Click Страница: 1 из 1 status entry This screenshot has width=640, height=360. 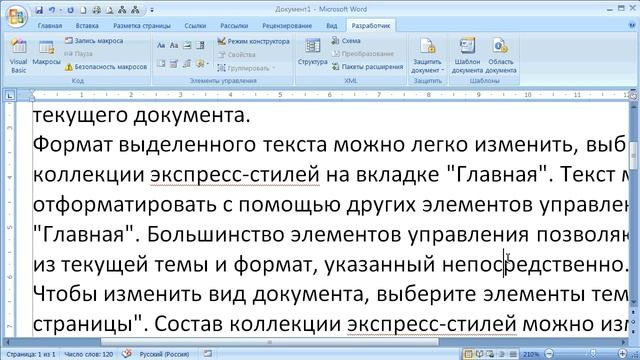pos(31,354)
